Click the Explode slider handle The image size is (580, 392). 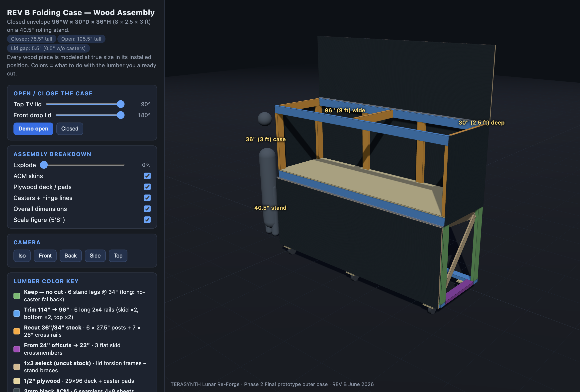tap(44, 165)
